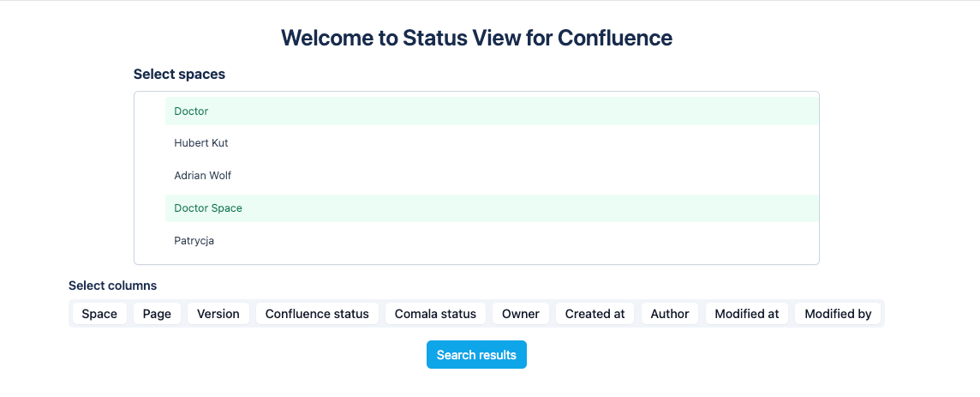Click the Welcome to Status View title
The width and height of the screenshot is (980, 397).
pos(477,38)
